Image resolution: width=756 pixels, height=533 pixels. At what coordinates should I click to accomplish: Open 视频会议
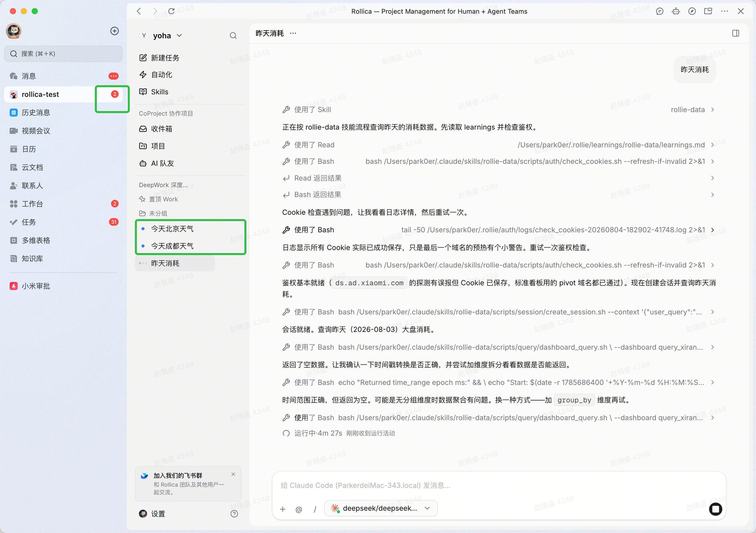(63, 131)
